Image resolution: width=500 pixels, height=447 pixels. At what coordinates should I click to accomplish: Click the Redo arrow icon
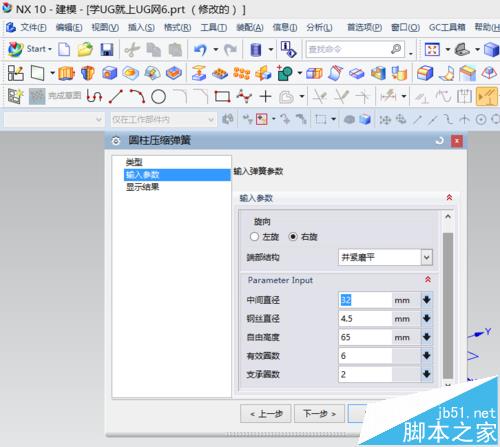pos(230,50)
